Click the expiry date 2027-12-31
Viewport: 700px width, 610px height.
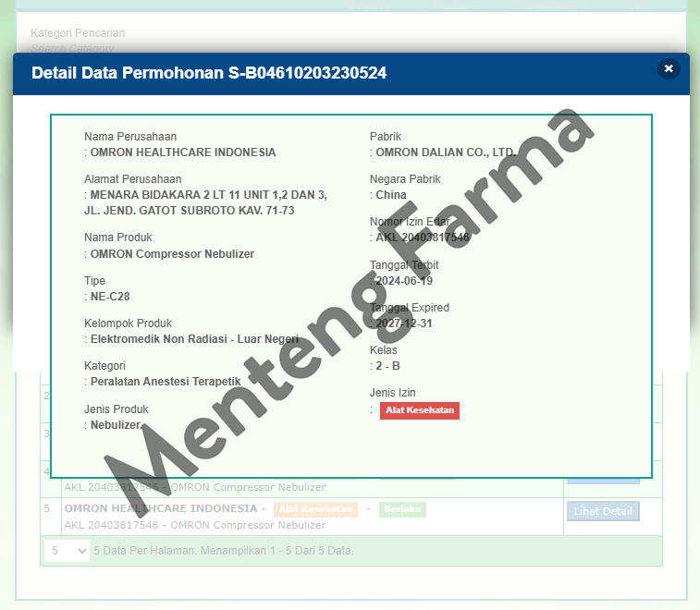[x=404, y=323]
